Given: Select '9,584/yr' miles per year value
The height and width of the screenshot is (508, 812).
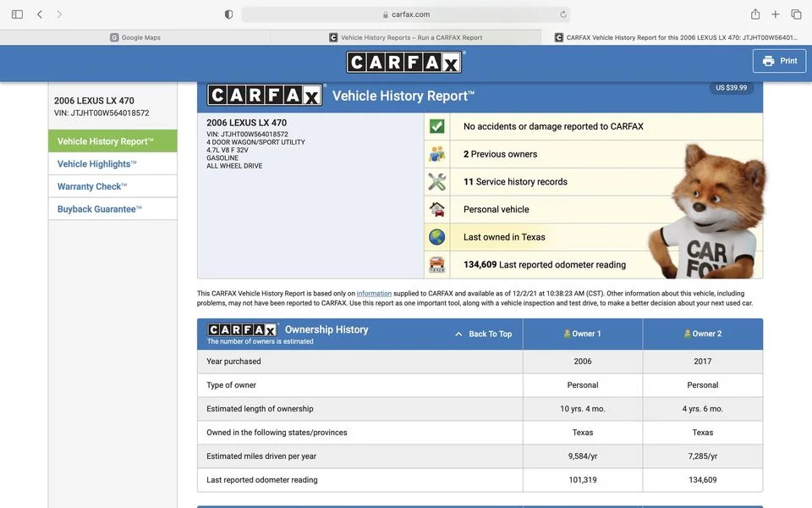Looking at the screenshot, I should (583, 456).
